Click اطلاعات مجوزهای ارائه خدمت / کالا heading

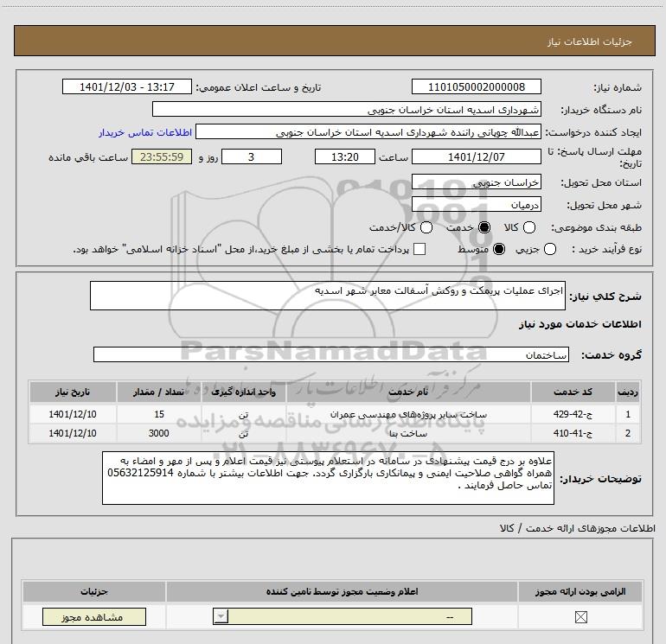pyautogui.click(x=577, y=528)
